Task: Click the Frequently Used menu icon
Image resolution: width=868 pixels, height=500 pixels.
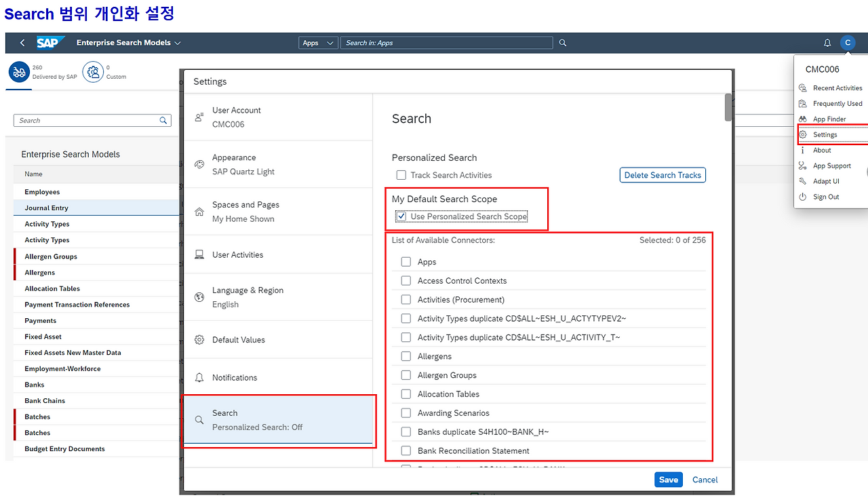Action: (803, 104)
